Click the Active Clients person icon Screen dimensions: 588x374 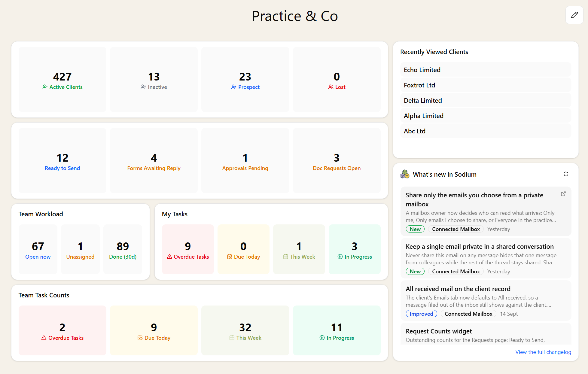tap(45, 87)
